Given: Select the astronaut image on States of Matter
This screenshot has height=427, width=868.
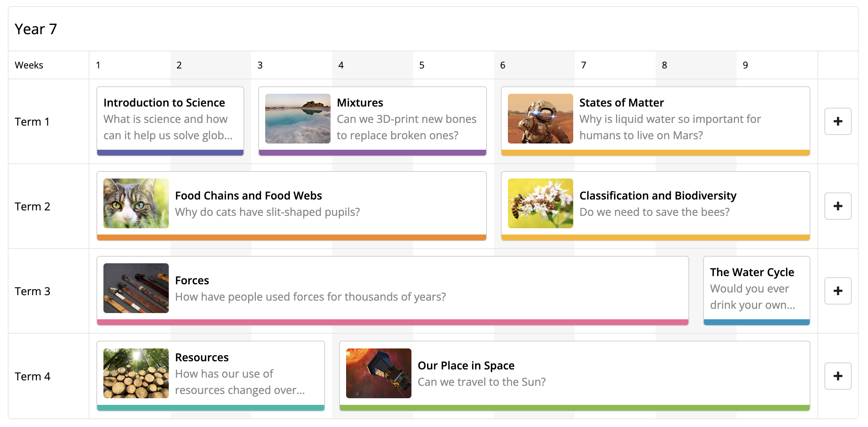Looking at the screenshot, I should tap(540, 119).
